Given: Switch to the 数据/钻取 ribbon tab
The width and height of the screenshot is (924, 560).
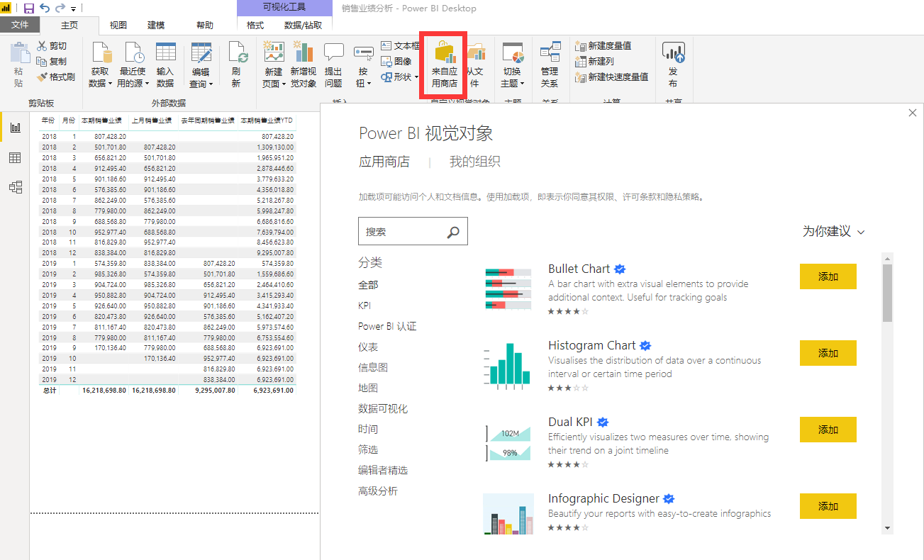Looking at the screenshot, I should tap(303, 25).
